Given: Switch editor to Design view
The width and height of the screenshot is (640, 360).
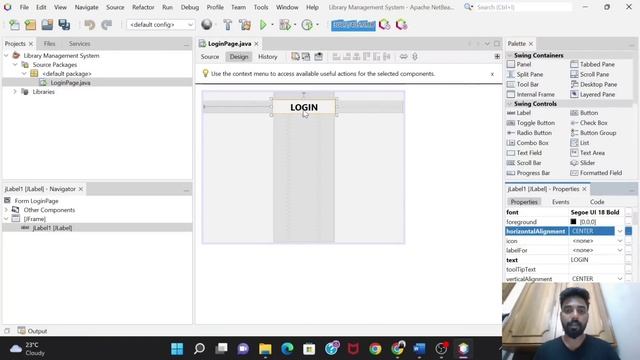Looking at the screenshot, I should pos(239,57).
